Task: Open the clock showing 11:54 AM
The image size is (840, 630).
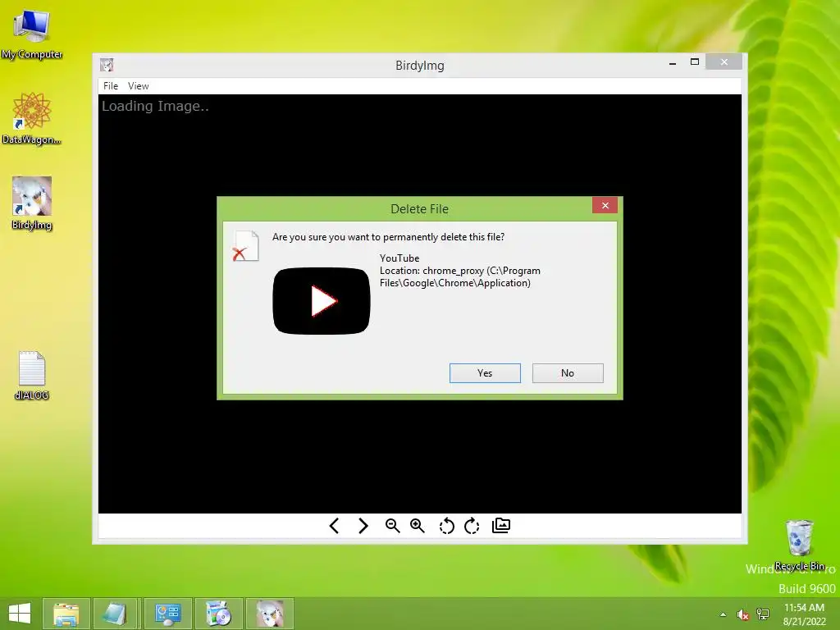Action: coord(804,614)
